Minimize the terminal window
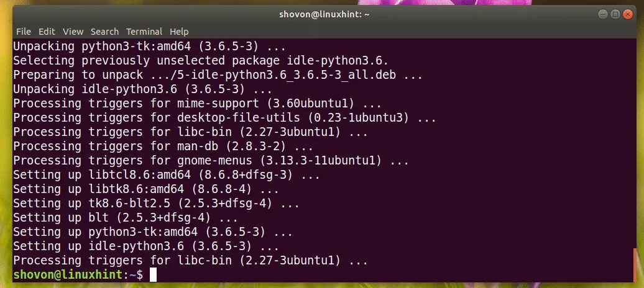The width and height of the screenshot is (644, 288). point(602,14)
